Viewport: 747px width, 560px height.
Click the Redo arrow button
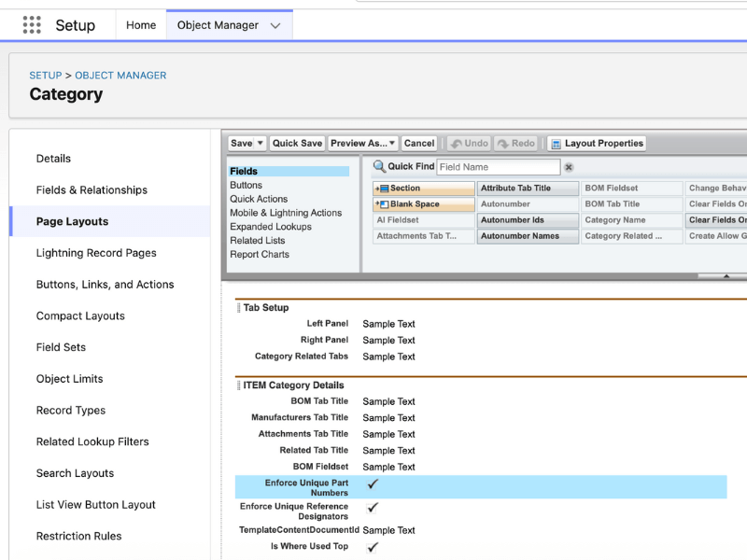pos(516,144)
